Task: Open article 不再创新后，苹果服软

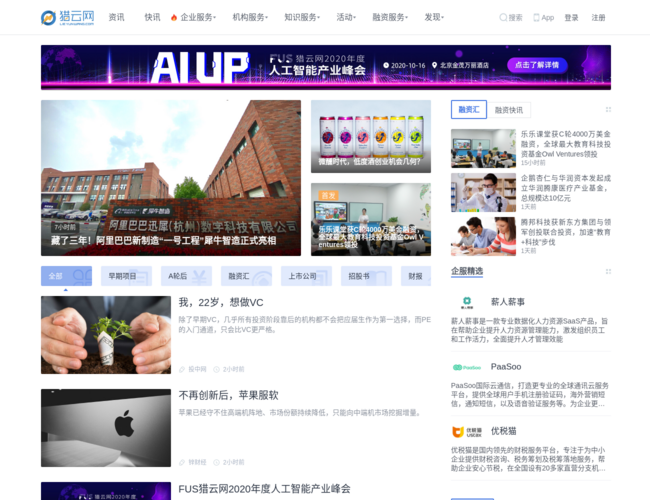Action: pos(228,395)
